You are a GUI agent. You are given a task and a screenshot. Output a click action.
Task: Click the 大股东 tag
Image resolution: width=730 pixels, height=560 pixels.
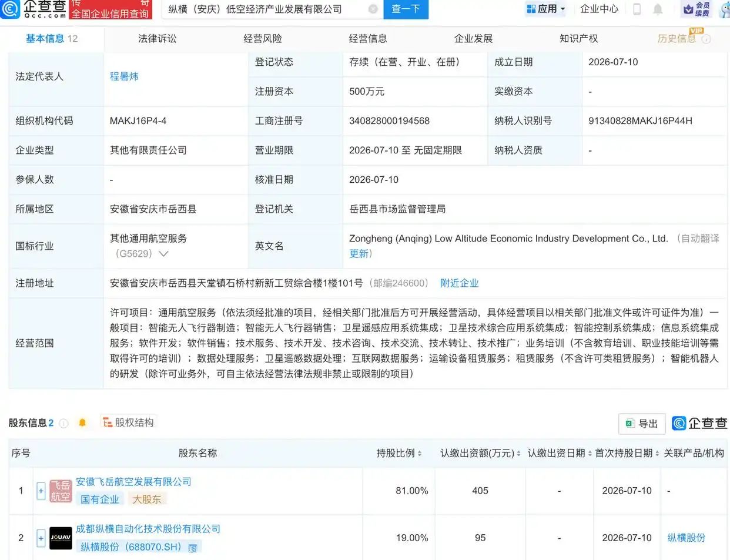(x=147, y=499)
